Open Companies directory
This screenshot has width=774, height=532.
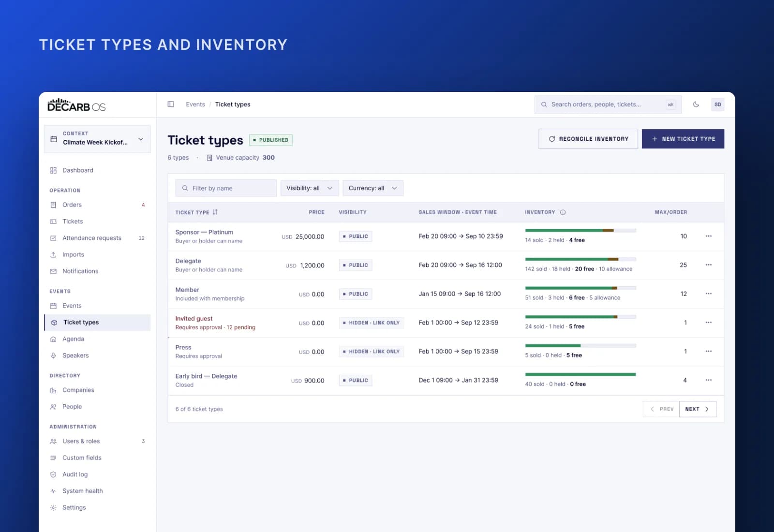pos(97,390)
